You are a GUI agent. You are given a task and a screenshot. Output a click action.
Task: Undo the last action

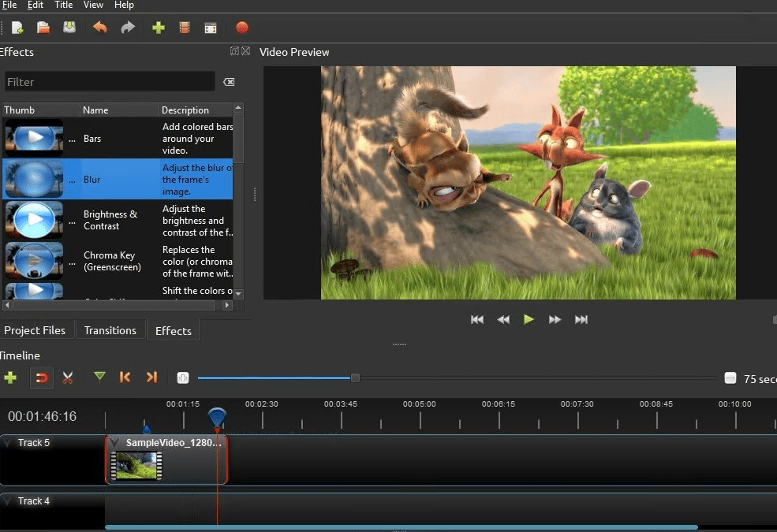99,27
